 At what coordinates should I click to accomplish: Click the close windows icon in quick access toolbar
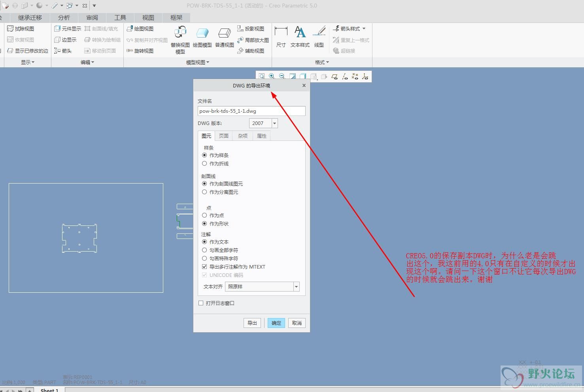tap(85, 6)
